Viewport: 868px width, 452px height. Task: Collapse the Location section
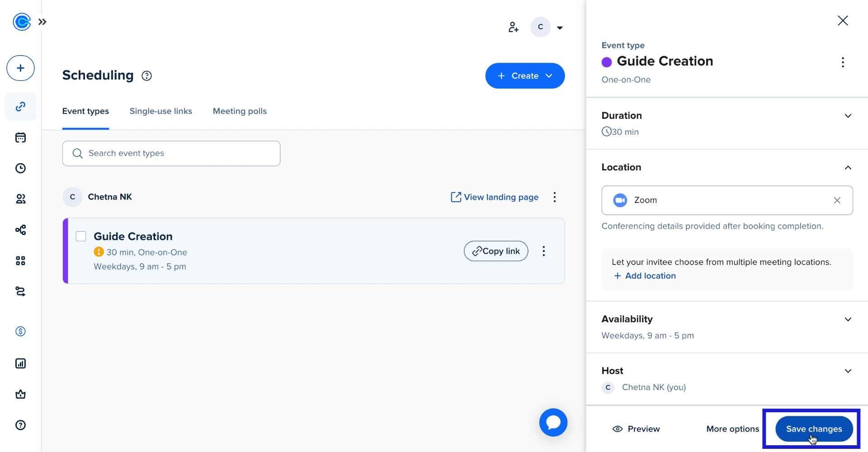pyautogui.click(x=848, y=168)
